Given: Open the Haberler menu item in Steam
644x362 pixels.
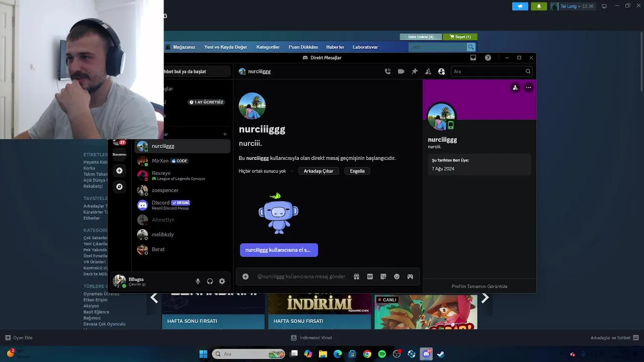Looking at the screenshot, I should 335,47.
